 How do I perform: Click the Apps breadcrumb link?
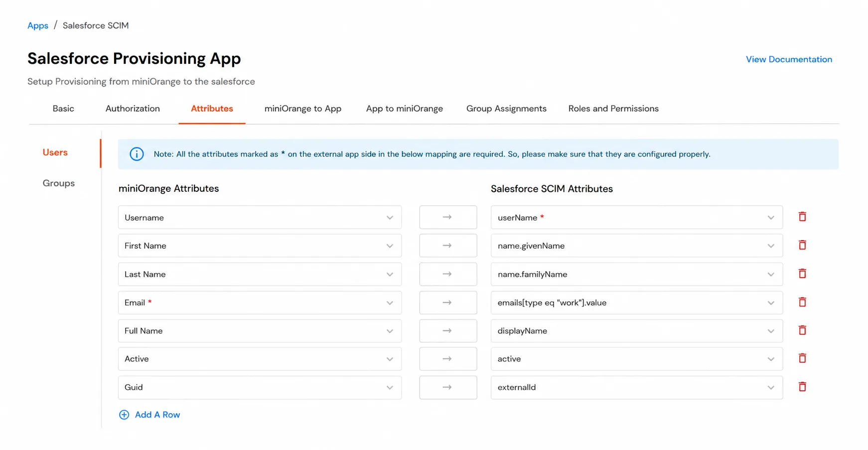click(x=38, y=25)
